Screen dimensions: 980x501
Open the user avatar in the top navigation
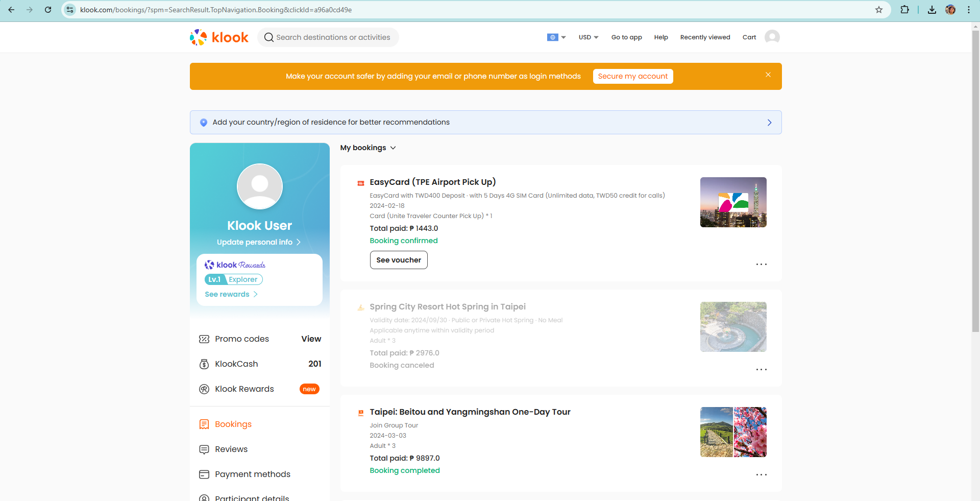(772, 37)
